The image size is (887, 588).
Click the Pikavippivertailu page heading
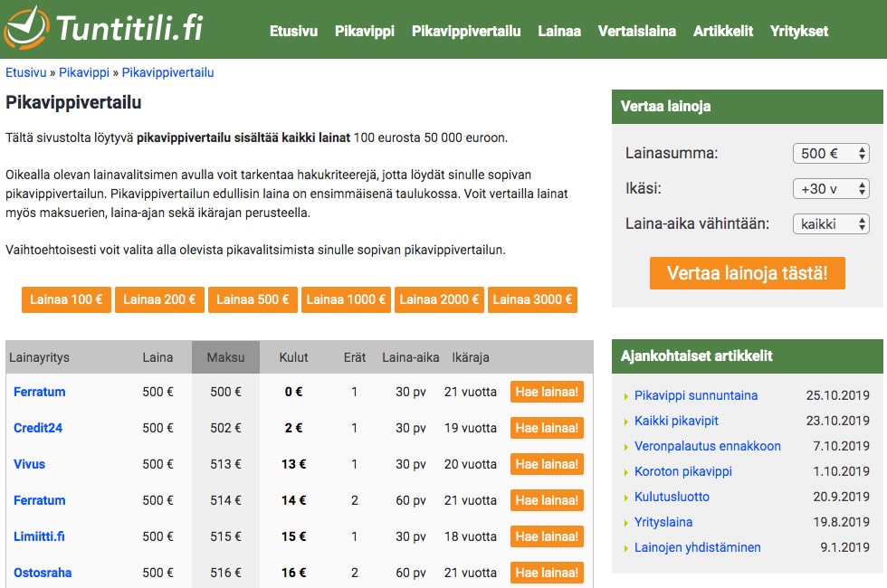73,103
